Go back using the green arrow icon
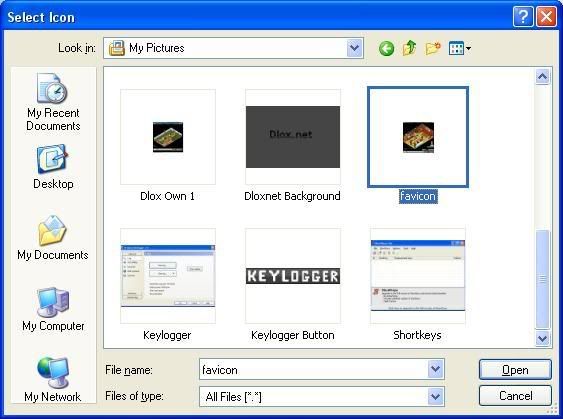Viewport: 563px width, 419px height. [386, 48]
